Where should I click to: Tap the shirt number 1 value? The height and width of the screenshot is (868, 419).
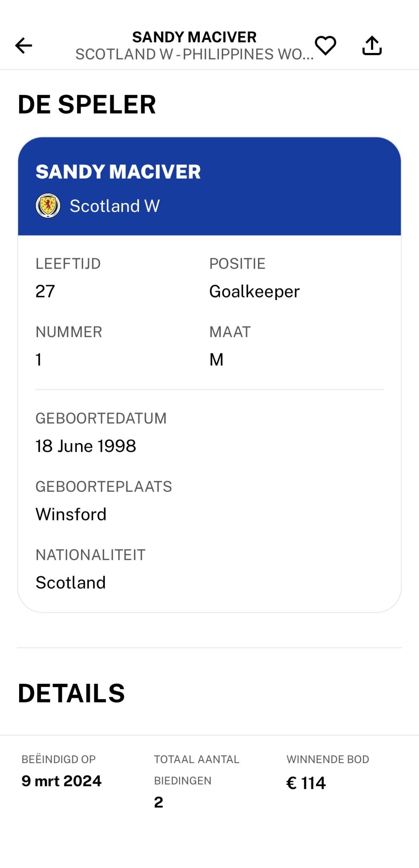click(x=39, y=359)
